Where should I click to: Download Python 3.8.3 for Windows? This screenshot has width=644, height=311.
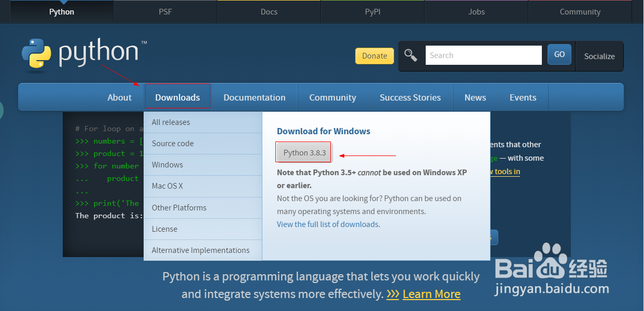(304, 153)
